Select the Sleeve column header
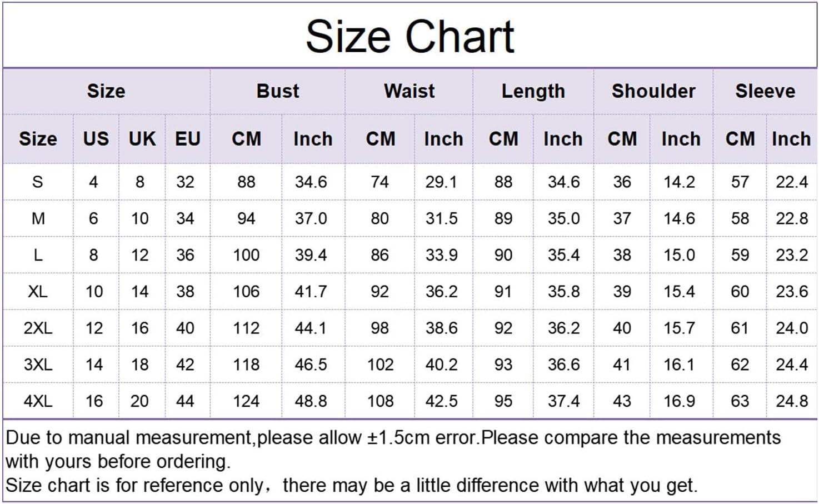The width and height of the screenshot is (819, 504). pyautogui.click(x=765, y=91)
